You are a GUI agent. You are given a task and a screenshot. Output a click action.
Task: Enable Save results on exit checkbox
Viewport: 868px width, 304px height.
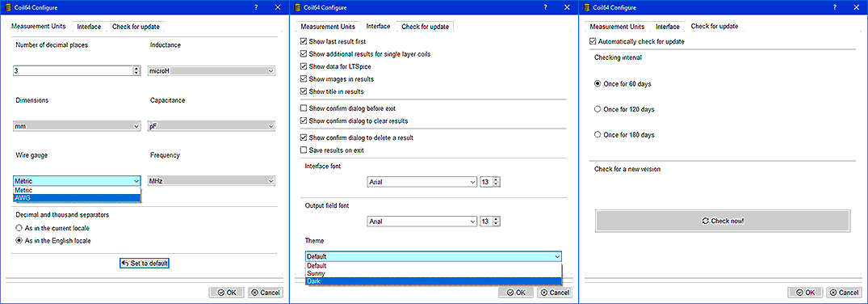pos(332,150)
